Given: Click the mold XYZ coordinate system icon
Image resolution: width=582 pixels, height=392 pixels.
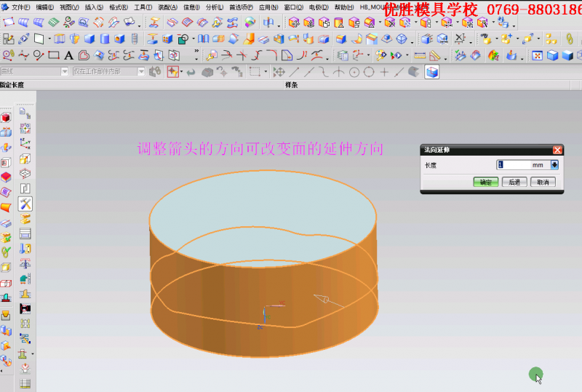Looking at the screenshot, I should click(25, 143).
